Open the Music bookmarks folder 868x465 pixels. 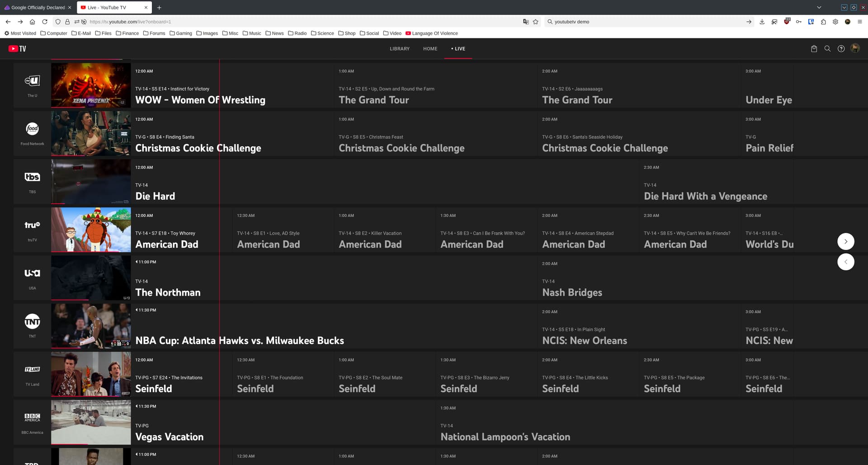pos(252,33)
